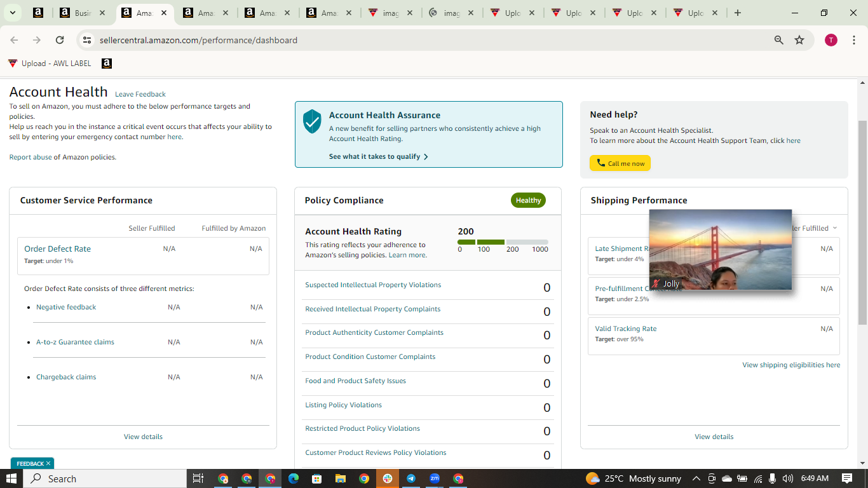This screenshot has height=488, width=868.
Task: Switch to Telegram on the taskbar
Action: coord(411,478)
